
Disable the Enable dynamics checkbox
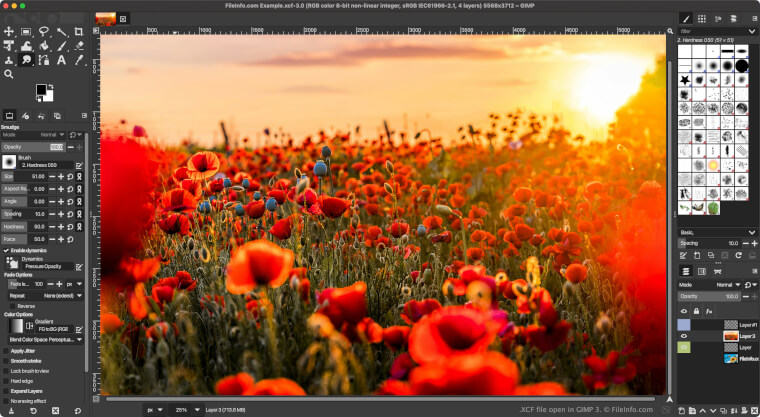[x=5, y=250]
